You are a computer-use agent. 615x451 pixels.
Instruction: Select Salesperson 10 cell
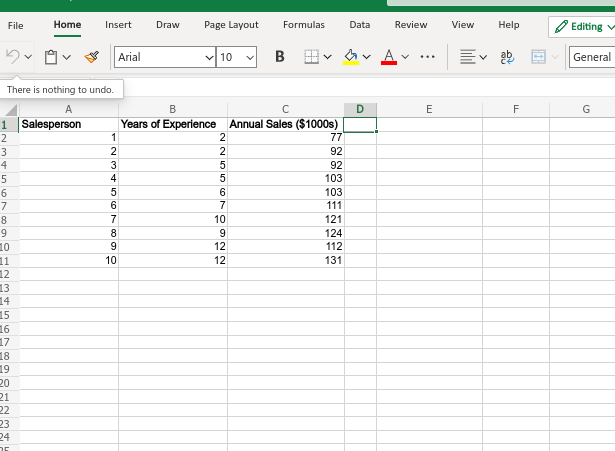point(69,260)
